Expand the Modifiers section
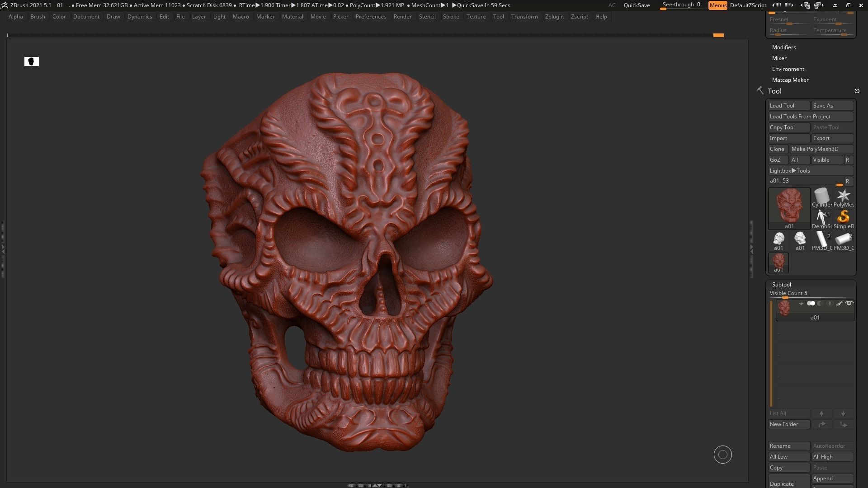This screenshot has height=488, width=868. click(784, 47)
